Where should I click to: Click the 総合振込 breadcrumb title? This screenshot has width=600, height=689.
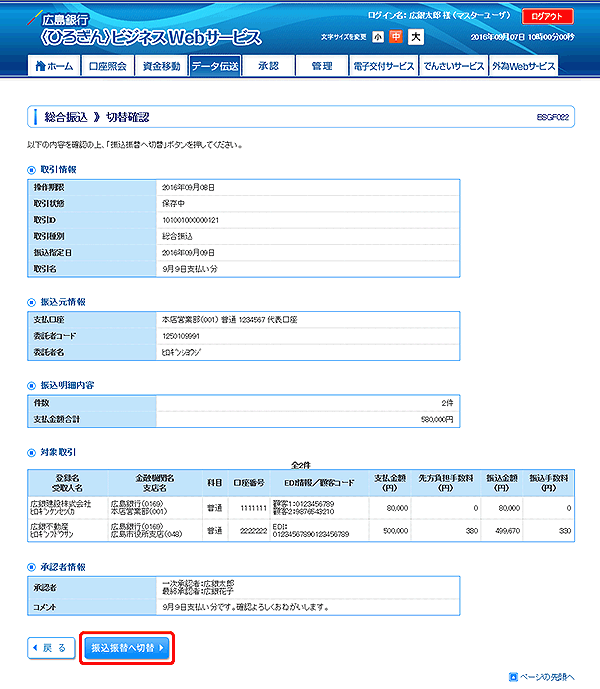click(66, 117)
